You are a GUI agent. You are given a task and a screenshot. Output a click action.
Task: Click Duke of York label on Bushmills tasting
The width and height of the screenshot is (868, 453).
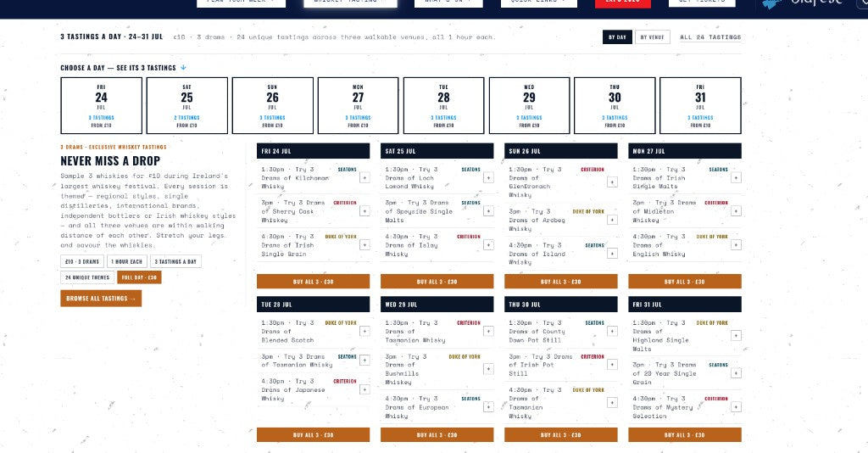click(465, 356)
